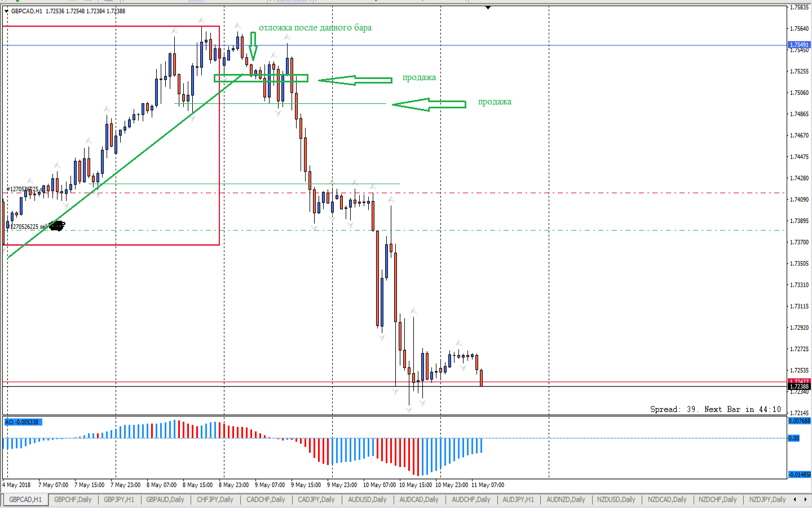The width and height of the screenshot is (812, 508).
Task: Click the blue horizontal line at 1.75491
Action: click(395, 45)
